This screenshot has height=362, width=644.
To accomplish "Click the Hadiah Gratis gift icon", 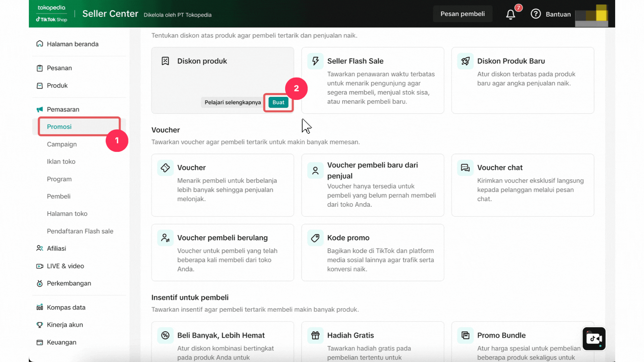I will click(315, 336).
